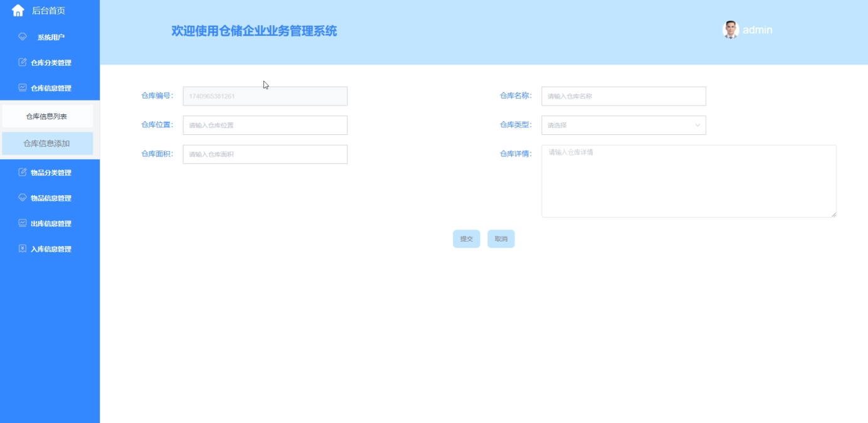Click the home icon beside 后台首页
868x423 pixels.
pyautogui.click(x=18, y=10)
